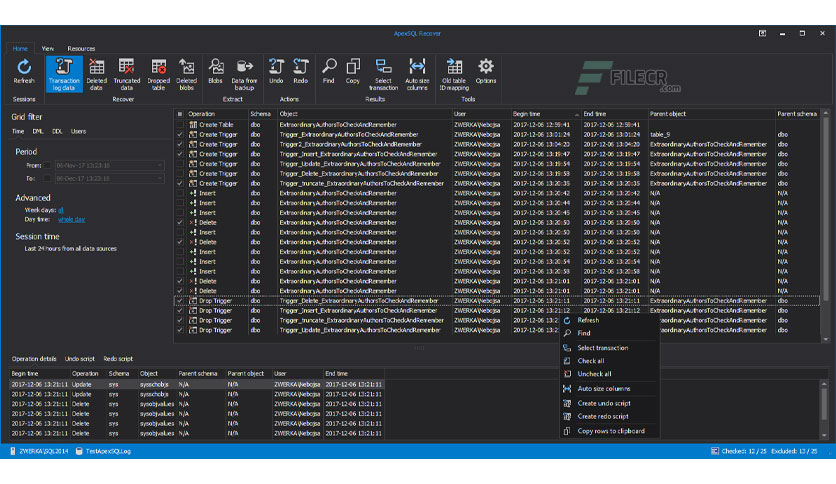The width and height of the screenshot is (836, 484).
Task: Click the TestApexSQLLog database status icon
Action: point(79,451)
